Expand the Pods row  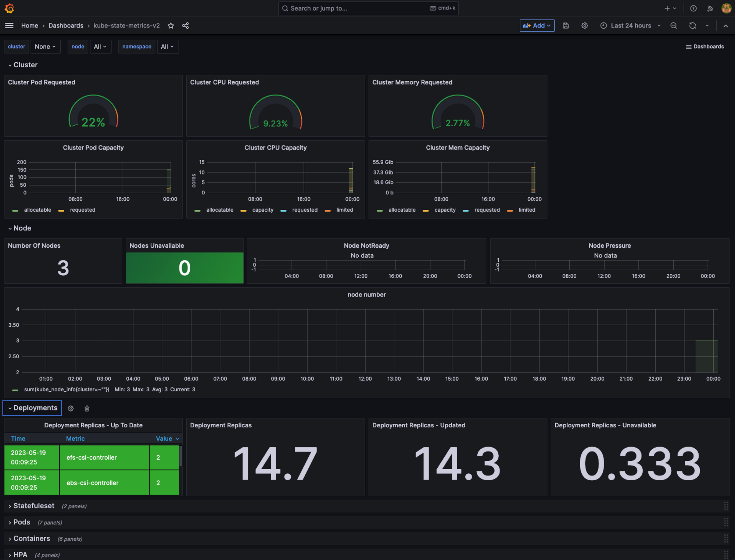pos(22,522)
